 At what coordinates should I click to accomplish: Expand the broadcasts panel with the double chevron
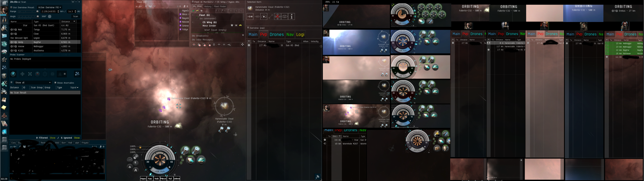tap(243, 35)
